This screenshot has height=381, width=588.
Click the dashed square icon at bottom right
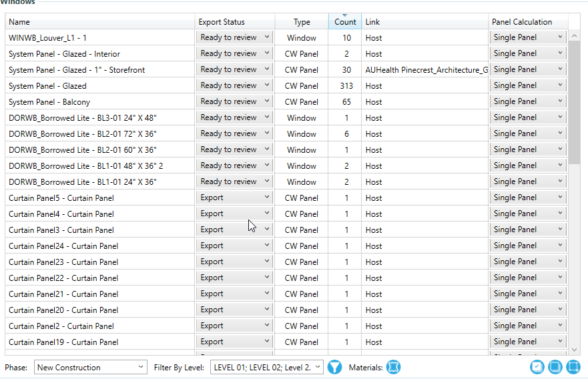tap(573, 367)
